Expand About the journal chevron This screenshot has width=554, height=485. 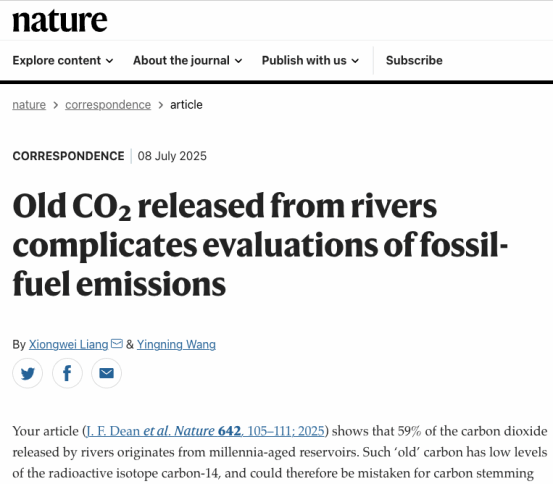click(x=239, y=61)
